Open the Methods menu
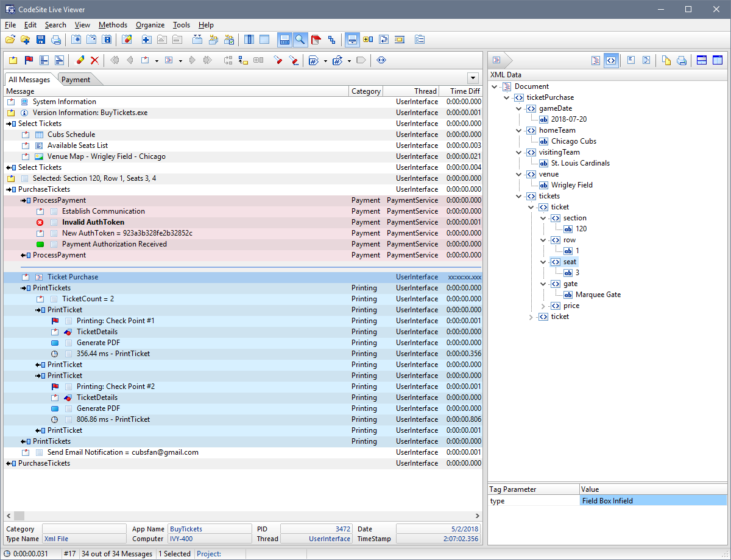The height and width of the screenshot is (560, 731). [113, 25]
